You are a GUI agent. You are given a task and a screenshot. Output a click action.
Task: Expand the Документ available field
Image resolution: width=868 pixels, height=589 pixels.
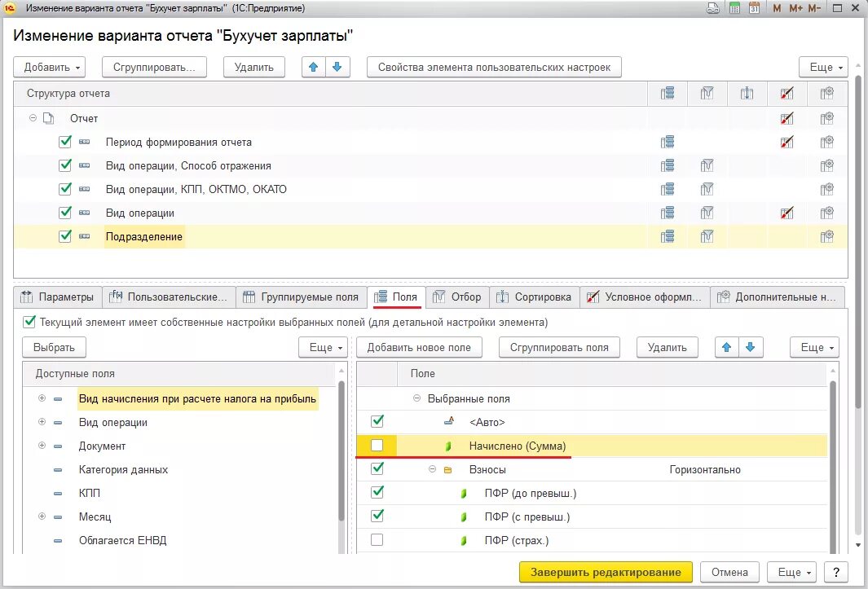42,445
